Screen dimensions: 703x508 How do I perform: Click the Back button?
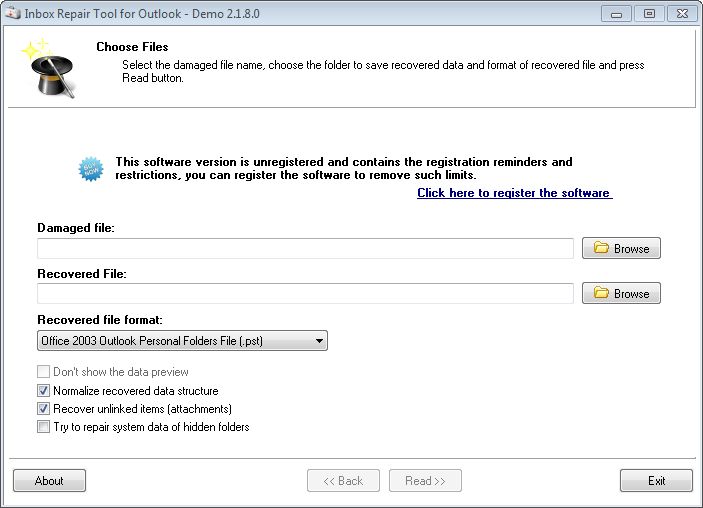tap(343, 481)
